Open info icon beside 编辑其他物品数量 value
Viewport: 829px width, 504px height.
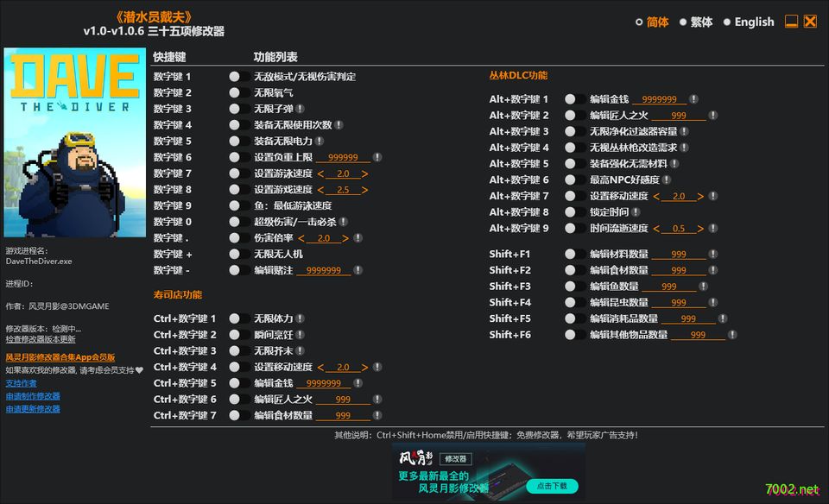tap(732, 335)
